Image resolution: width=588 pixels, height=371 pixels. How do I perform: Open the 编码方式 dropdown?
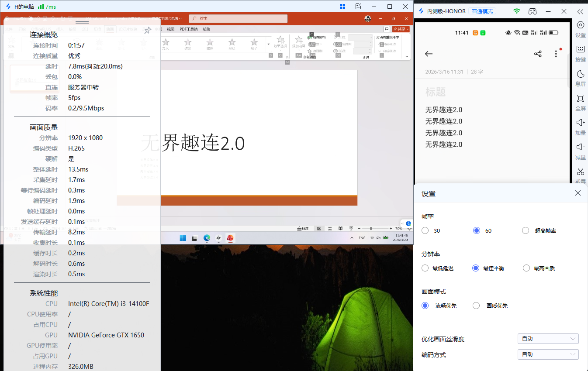pos(548,354)
